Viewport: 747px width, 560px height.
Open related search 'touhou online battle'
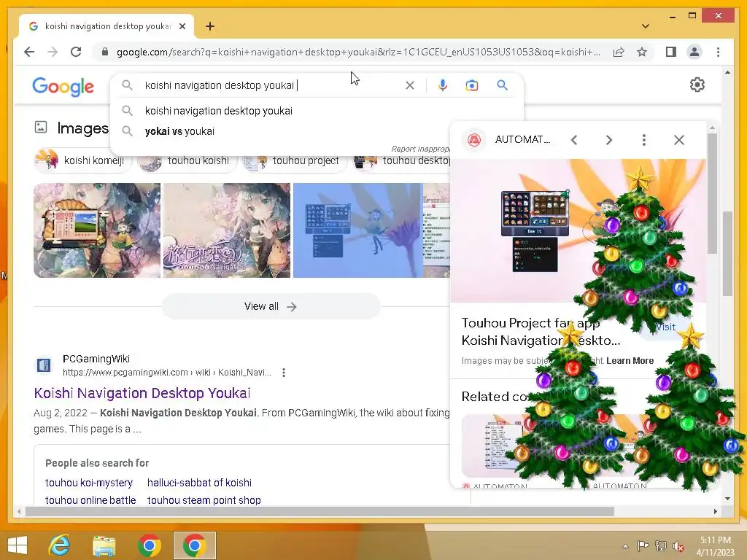[x=90, y=500]
